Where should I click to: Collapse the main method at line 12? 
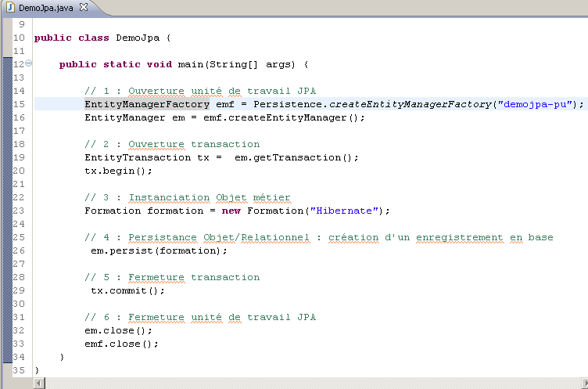pyautogui.click(x=29, y=63)
